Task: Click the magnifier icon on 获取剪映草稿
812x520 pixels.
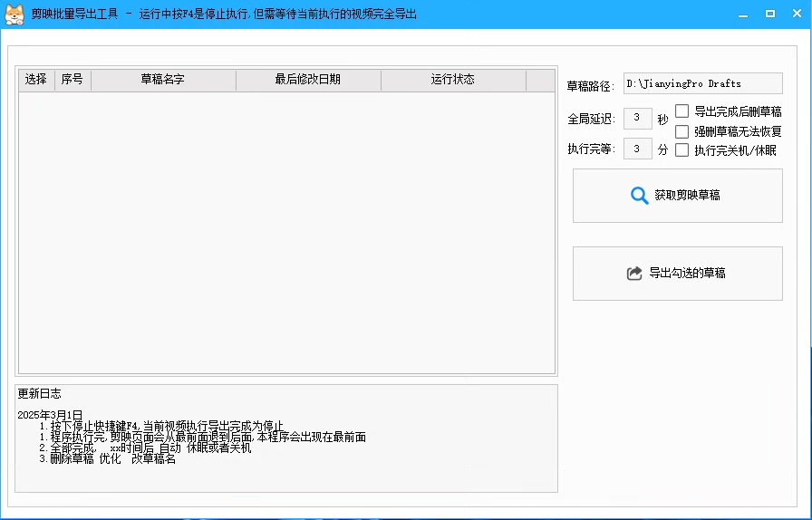Action: pos(639,196)
